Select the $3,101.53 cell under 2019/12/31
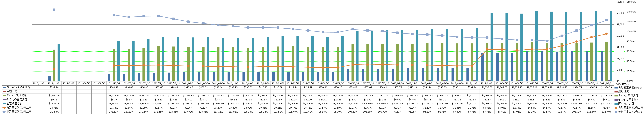The height and width of the screenshot is (114, 644). pos(532,104)
